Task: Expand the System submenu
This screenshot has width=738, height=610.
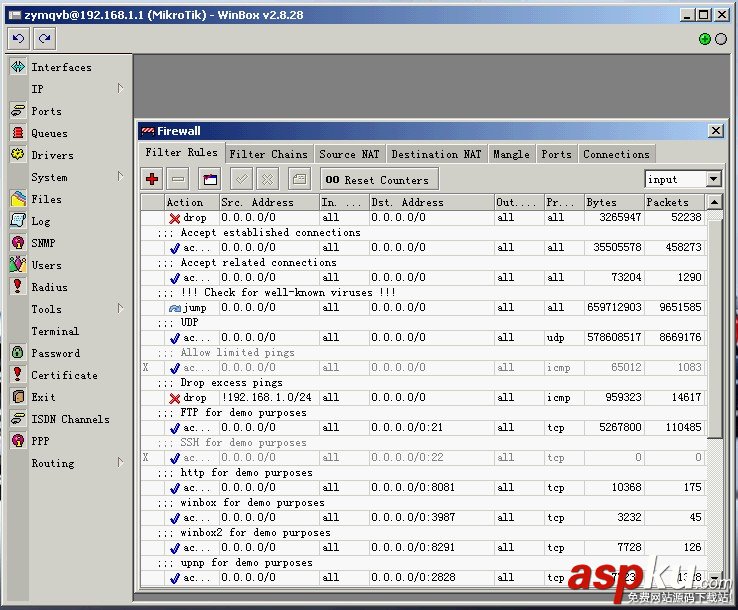Action: pyautogui.click(x=120, y=177)
